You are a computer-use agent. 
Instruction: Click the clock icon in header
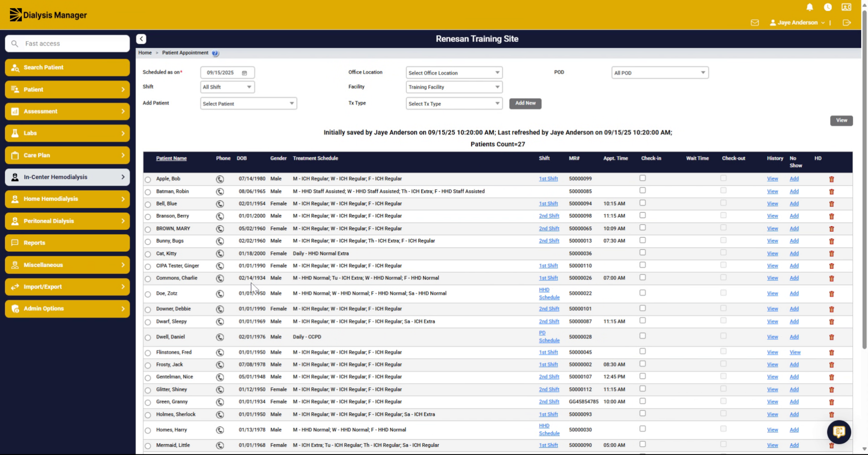tap(828, 7)
